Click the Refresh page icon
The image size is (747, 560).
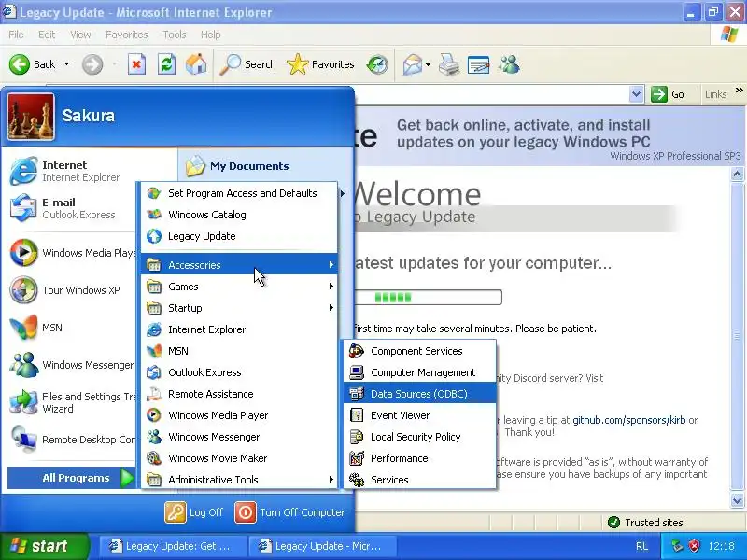tap(167, 64)
